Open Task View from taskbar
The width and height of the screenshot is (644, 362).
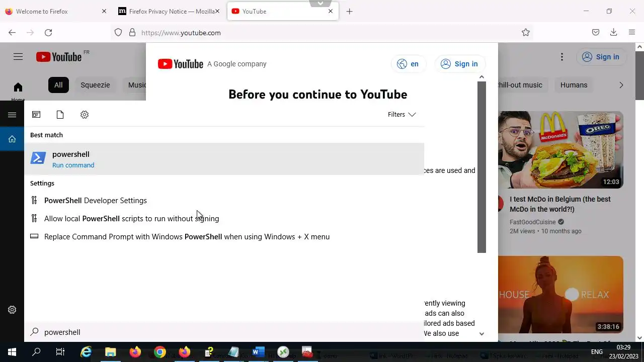point(60,352)
